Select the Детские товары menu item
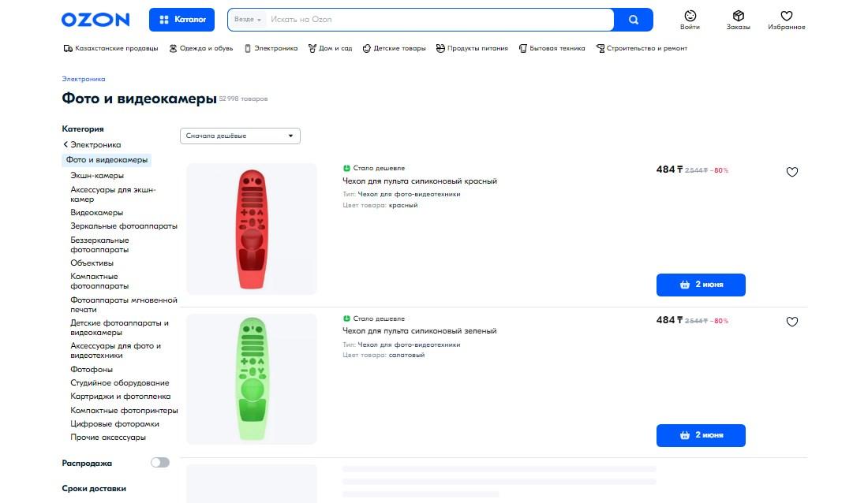868x503 pixels. pyautogui.click(x=394, y=48)
